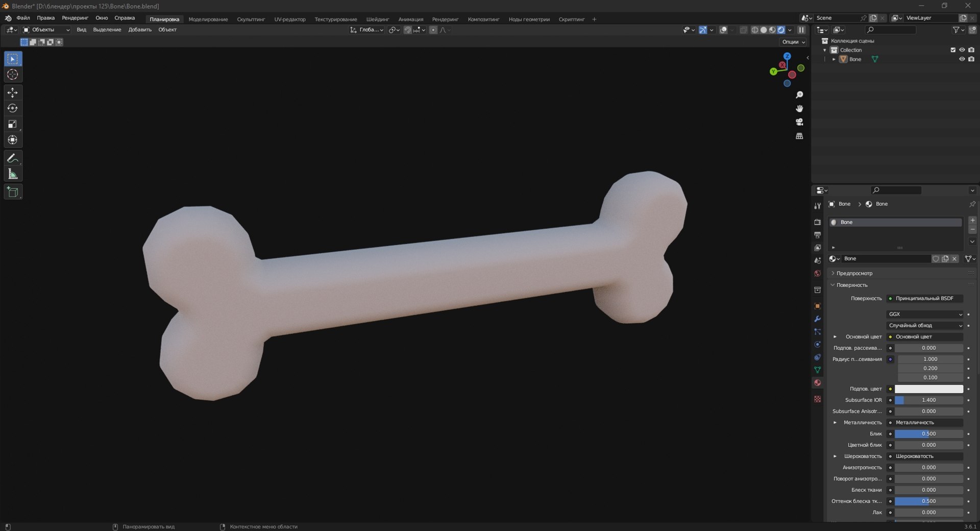The height and width of the screenshot is (531, 980).
Task: Add a new material slot with plus
Action: (972, 221)
